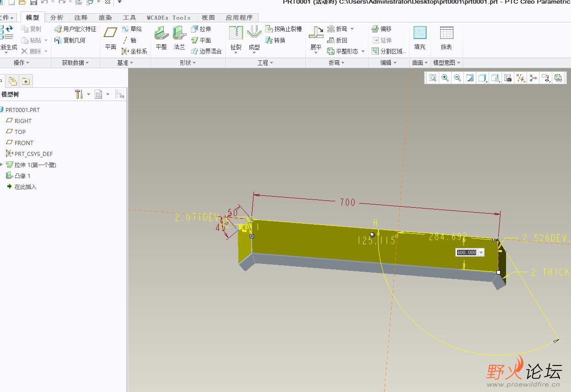Switch to the 工具 ribbon tab

tap(129, 17)
